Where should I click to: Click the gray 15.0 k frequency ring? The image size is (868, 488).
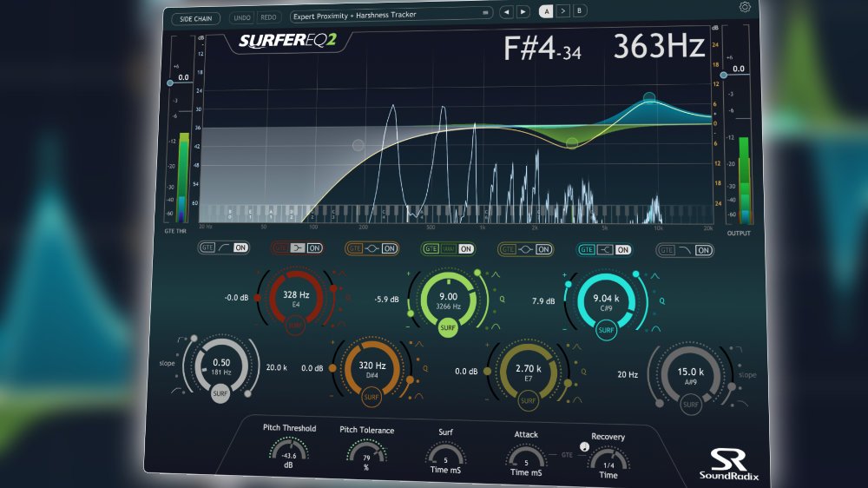(x=690, y=376)
